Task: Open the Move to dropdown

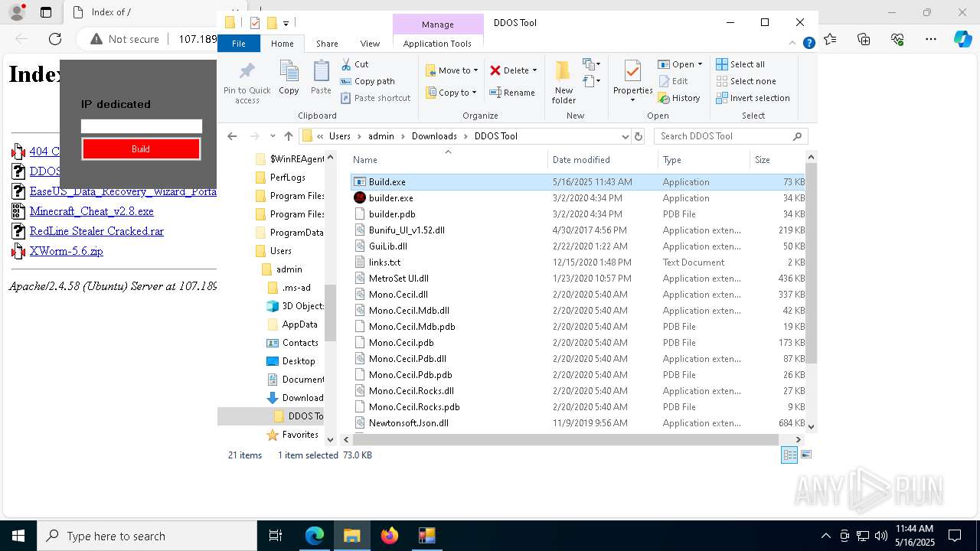Action: 452,70
